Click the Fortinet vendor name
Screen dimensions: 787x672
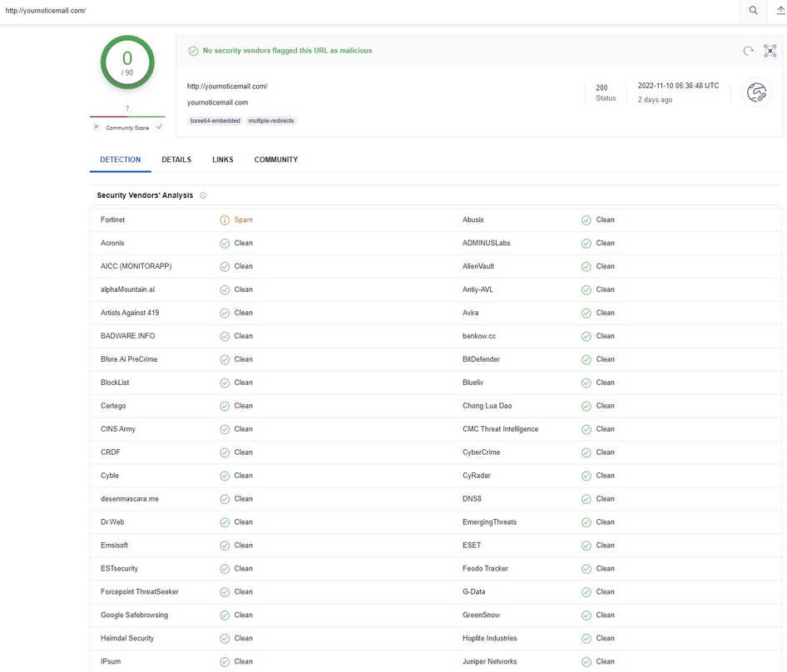click(x=112, y=220)
